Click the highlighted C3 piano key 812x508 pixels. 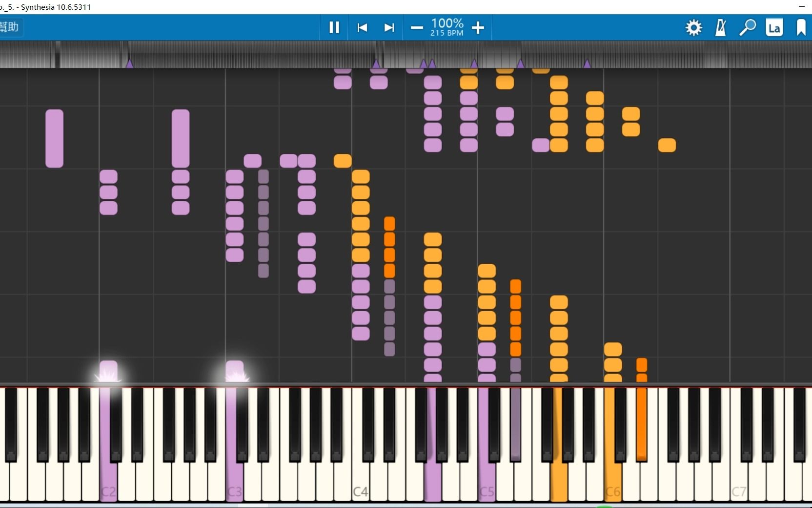[234, 479]
